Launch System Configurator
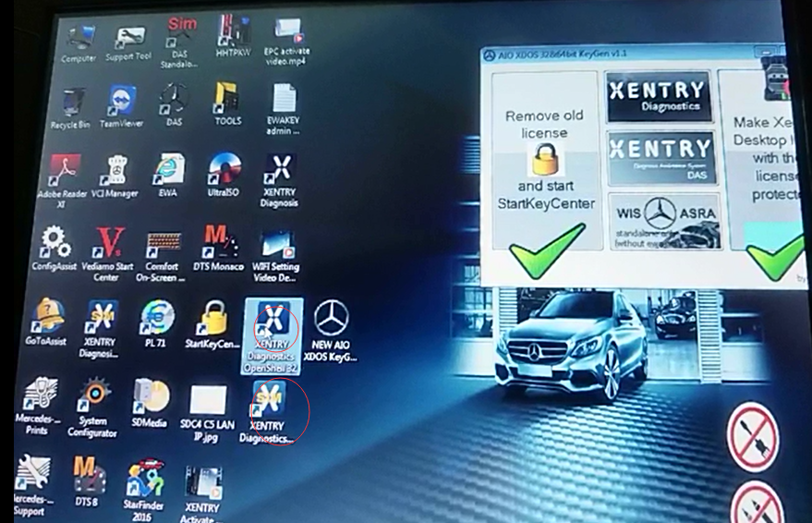The image size is (812, 523). click(92, 407)
